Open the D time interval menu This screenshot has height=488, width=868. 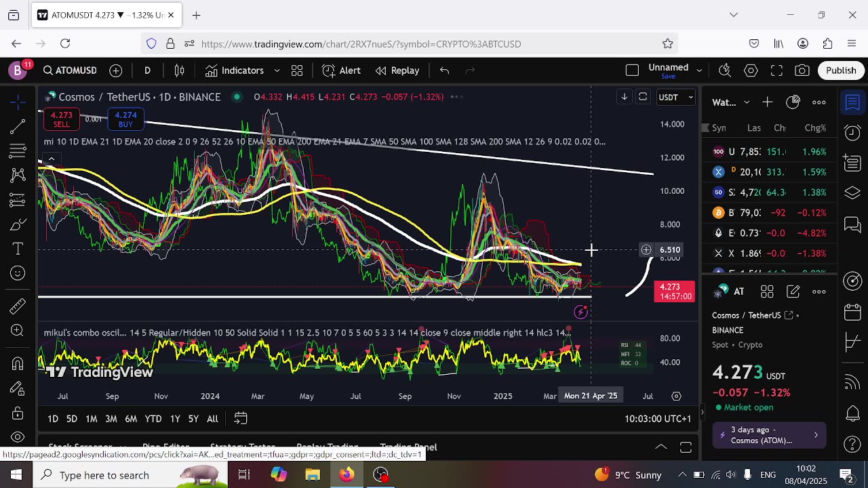coord(147,70)
